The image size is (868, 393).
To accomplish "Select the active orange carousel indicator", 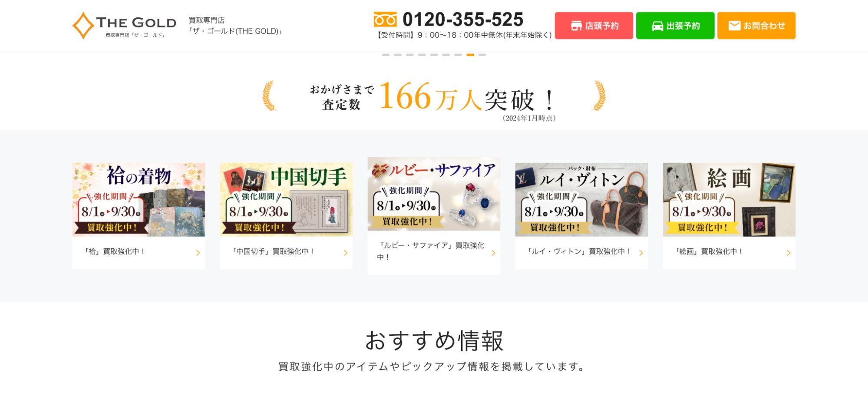I will click(x=470, y=55).
